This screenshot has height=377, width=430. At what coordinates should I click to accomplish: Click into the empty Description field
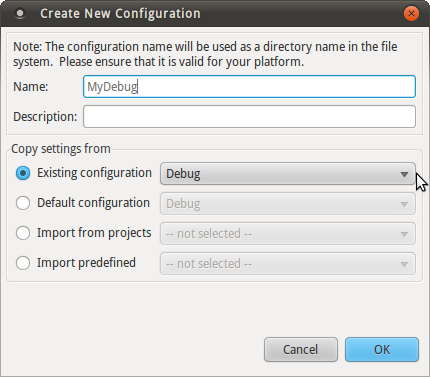[x=249, y=117]
